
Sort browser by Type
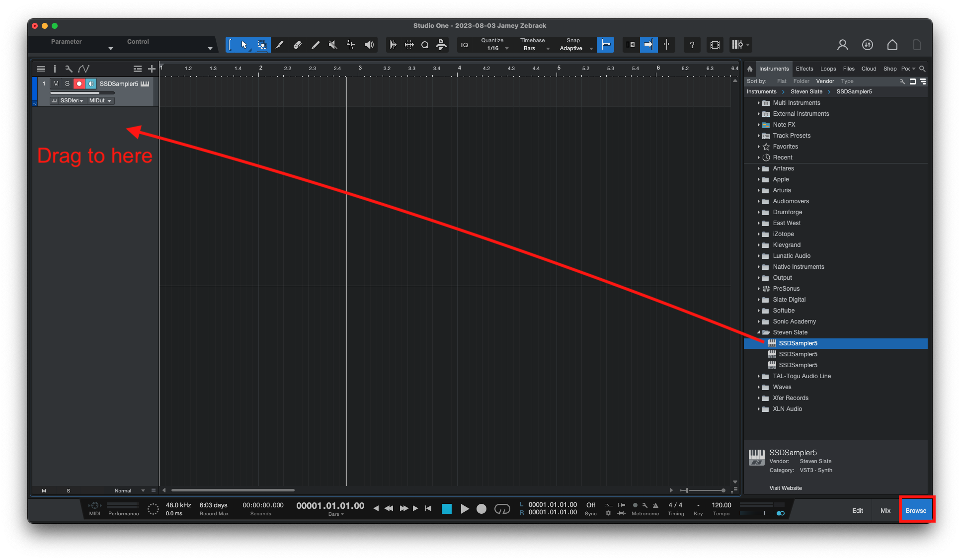847,81
